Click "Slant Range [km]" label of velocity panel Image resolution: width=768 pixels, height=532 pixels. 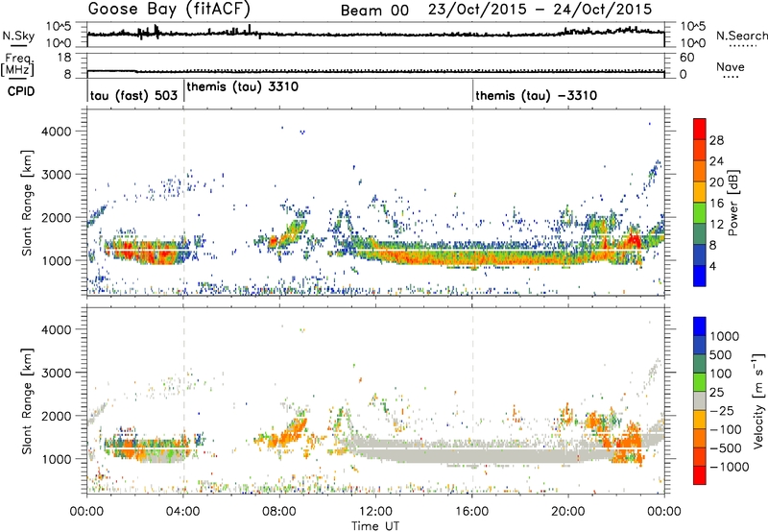click(x=28, y=400)
